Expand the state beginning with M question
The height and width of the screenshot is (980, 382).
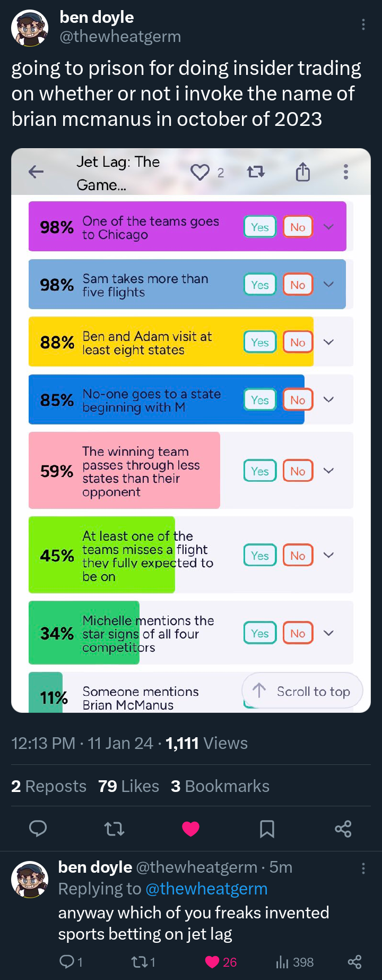[x=329, y=399]
